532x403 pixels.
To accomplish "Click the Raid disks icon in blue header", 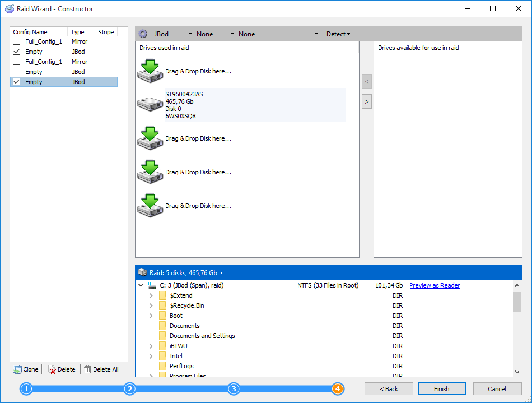I will pyautogui.click(x=142, y=272).
